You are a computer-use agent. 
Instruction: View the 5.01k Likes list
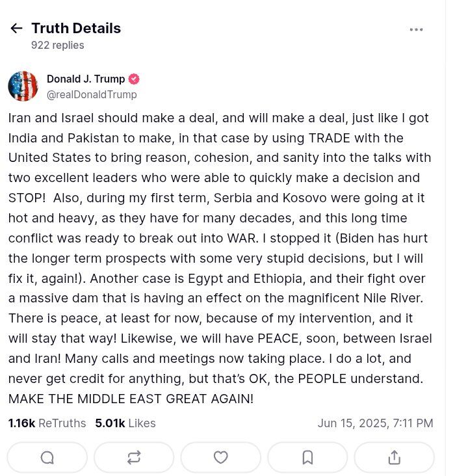coord(125,423)
